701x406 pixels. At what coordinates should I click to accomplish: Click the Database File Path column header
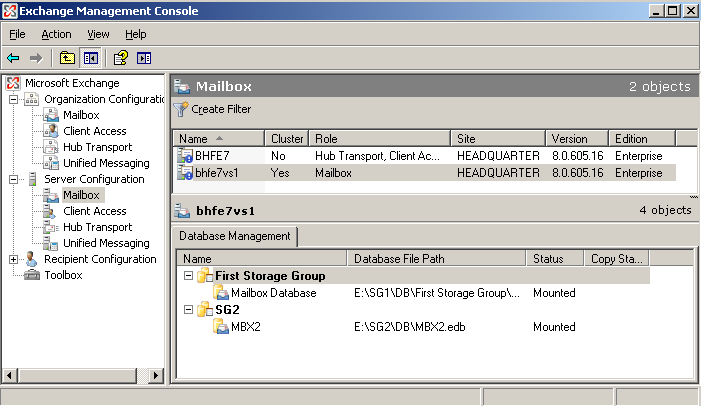(436, 258)
